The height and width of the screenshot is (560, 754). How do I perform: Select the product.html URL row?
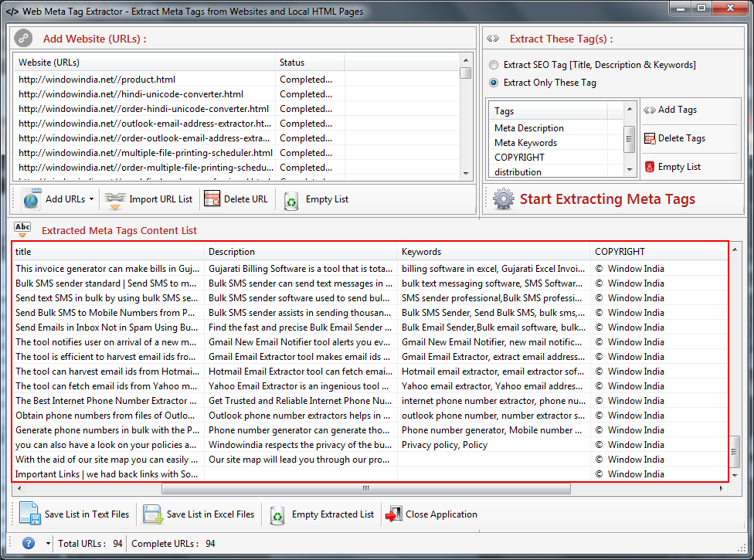236,80
